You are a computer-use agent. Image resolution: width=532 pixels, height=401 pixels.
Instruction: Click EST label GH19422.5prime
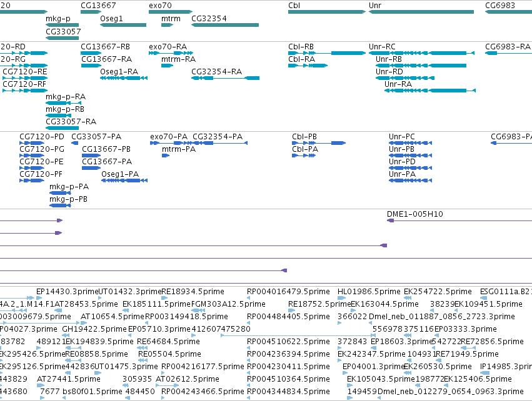(94, 329)
